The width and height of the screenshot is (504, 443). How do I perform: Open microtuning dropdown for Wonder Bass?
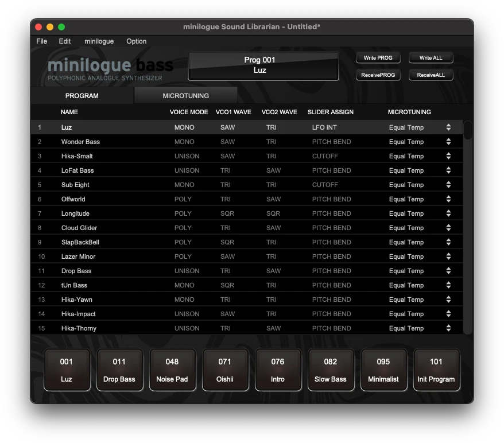[x=448, y=142]
